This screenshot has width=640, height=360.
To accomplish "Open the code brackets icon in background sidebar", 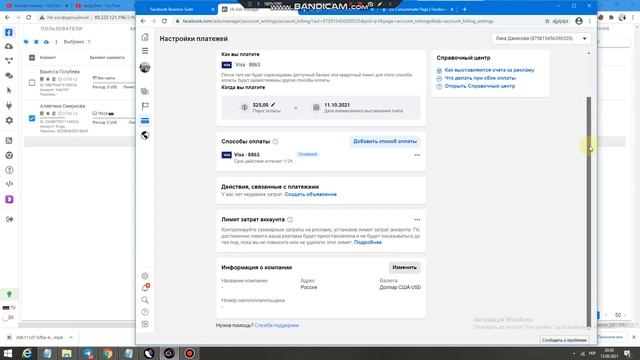I will (x=9, y=184).
